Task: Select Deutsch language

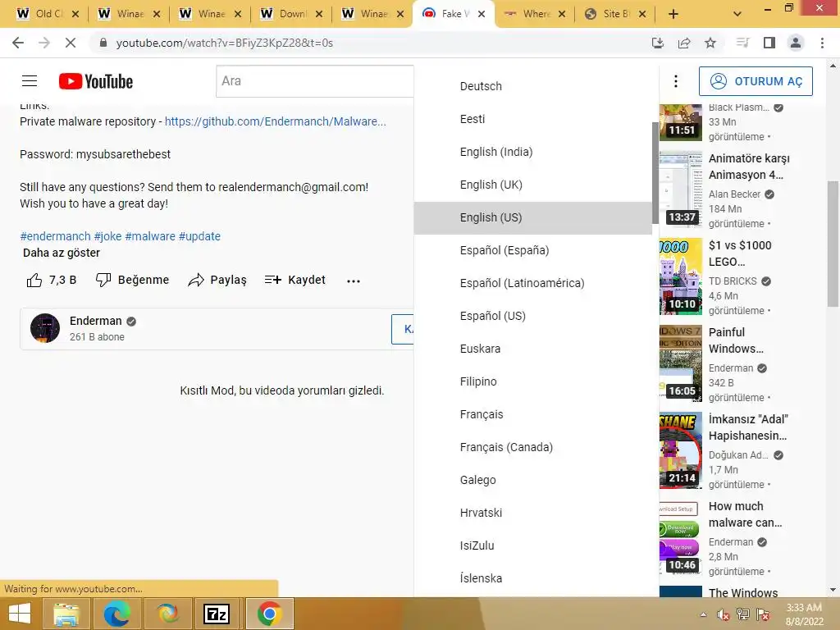Action: [x=532, y=86]
